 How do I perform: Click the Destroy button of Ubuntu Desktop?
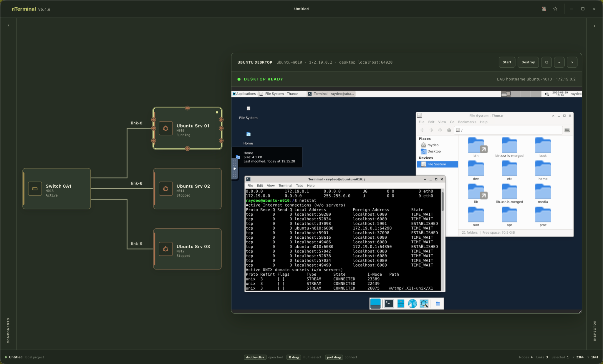pos(528,62)
